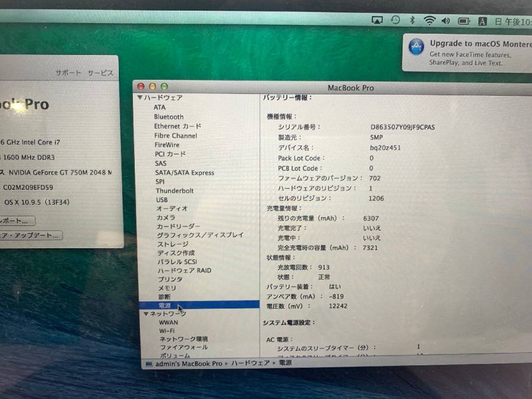This screenshot has height=399, width=532.
Task: Click the volume speaker icon
Action: coord(446,21)
